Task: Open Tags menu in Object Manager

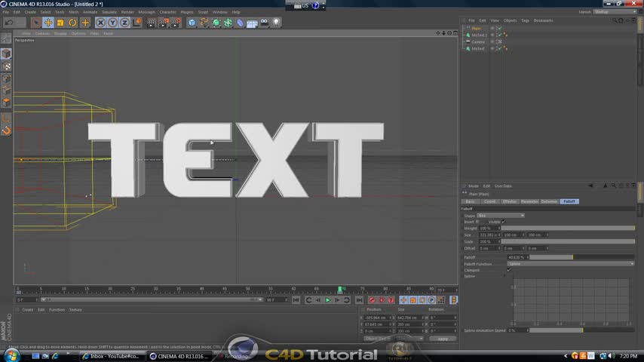Action: 525,20
